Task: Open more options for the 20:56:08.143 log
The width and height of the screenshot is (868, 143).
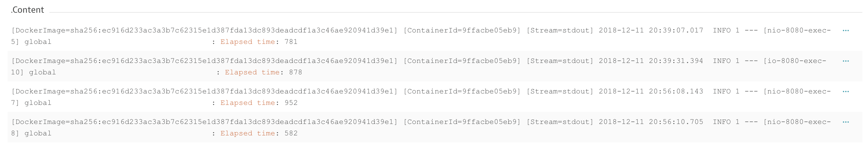Action: [x=846, y=91]
